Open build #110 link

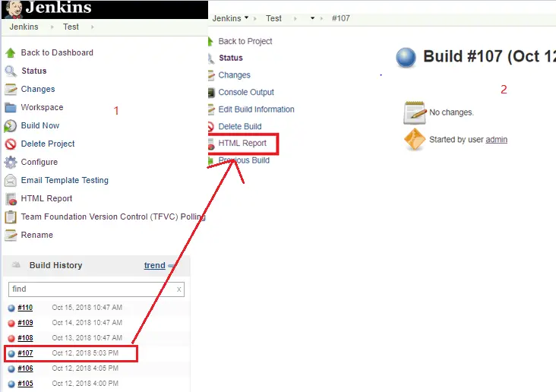(x=25, y=308)
